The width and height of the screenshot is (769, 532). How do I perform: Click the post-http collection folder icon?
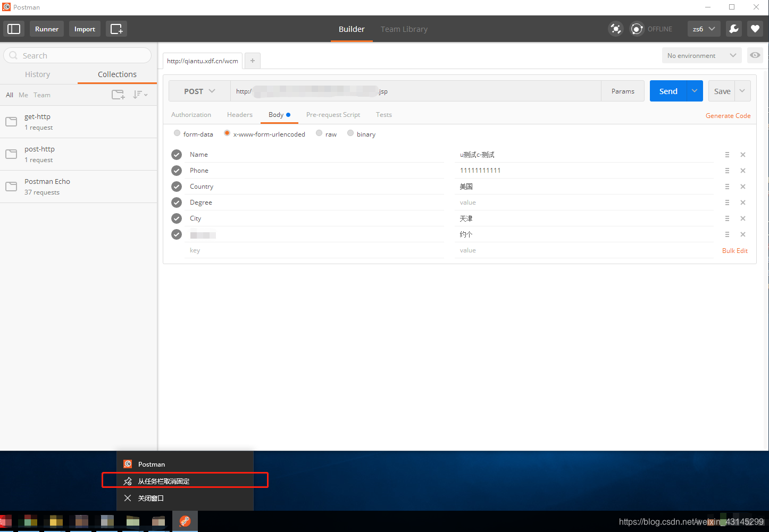click(x=11, y=154)
